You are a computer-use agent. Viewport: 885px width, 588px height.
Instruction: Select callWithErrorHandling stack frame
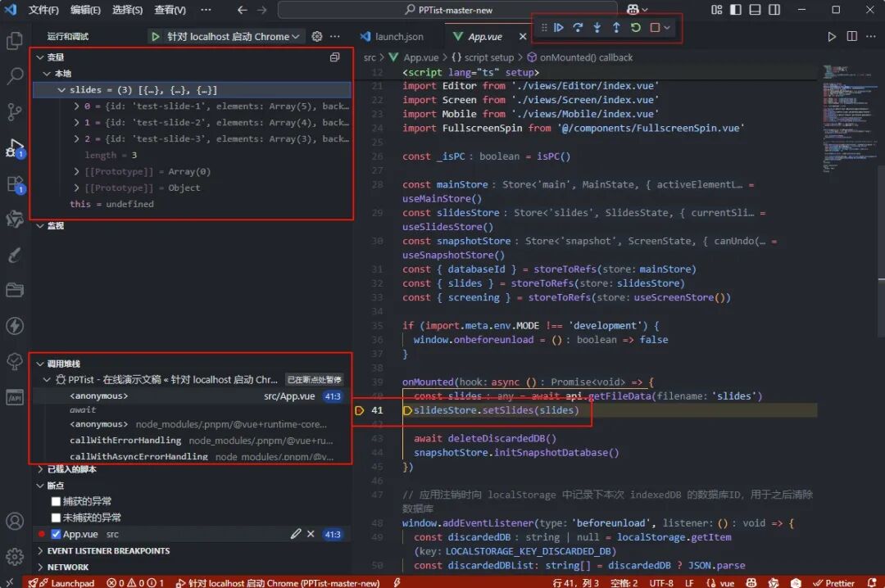click(x=192, y=440)
